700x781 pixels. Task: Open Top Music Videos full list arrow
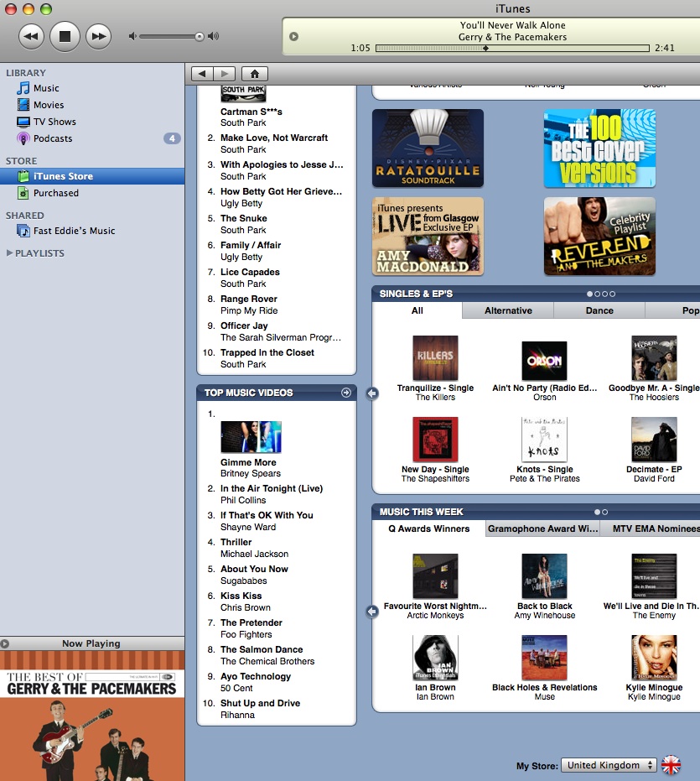coord(346,393)
